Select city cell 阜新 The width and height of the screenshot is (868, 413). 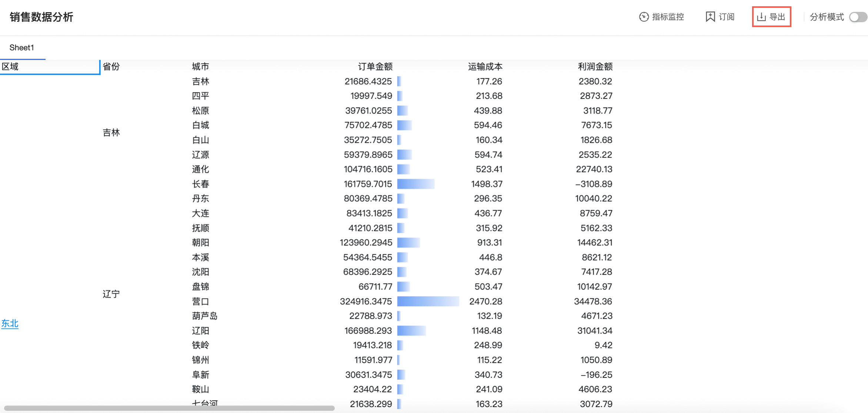click(201, 375)
